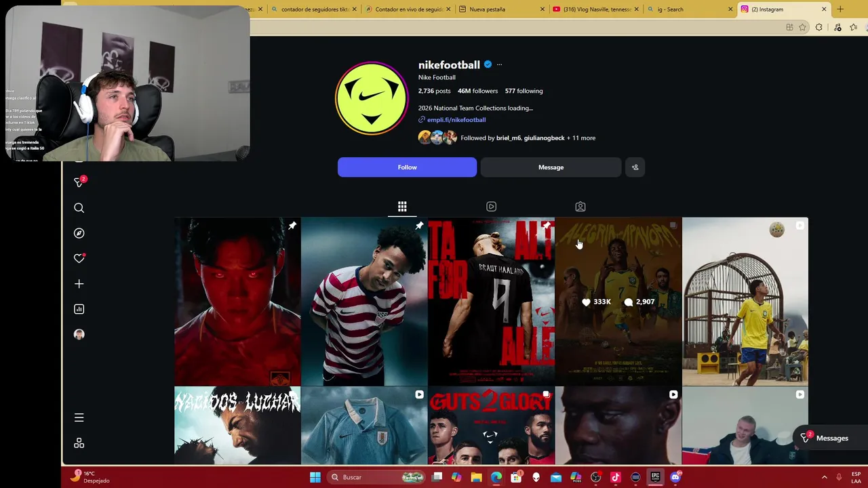Screen dimensions: 868x488
Task: Open the browser split screen icon
Action: pyautogui.click(x=789, y=27)
